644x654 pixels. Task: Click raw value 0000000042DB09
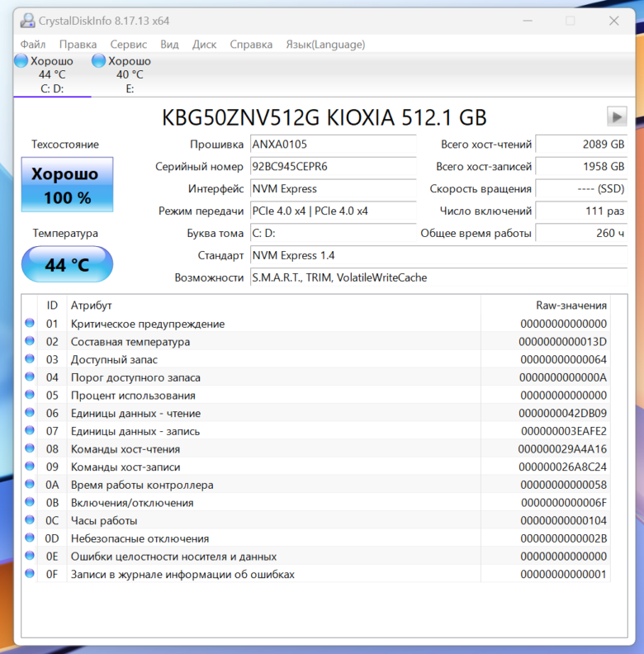coord(562,414)
